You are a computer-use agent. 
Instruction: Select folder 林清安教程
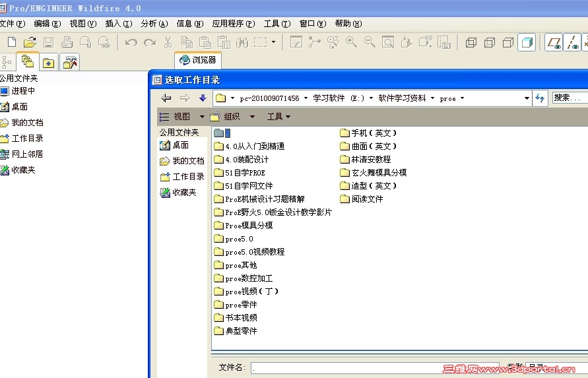(x=366, y=160)
